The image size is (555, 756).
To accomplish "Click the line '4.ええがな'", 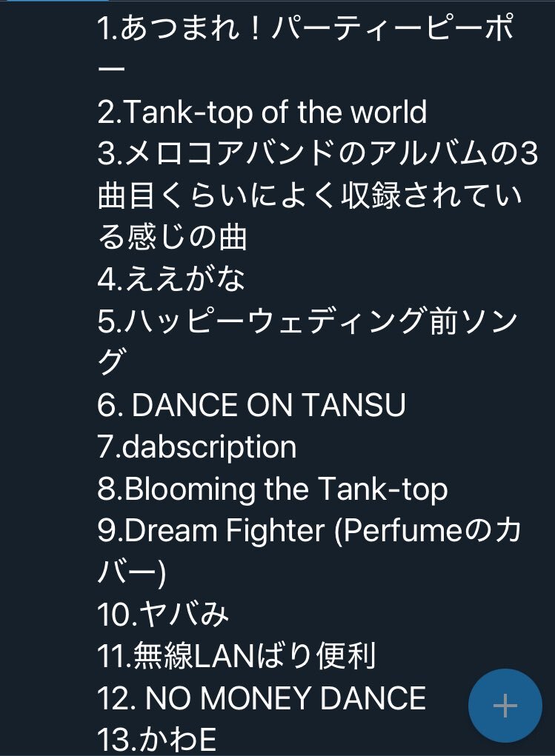I will coord(171,279).
